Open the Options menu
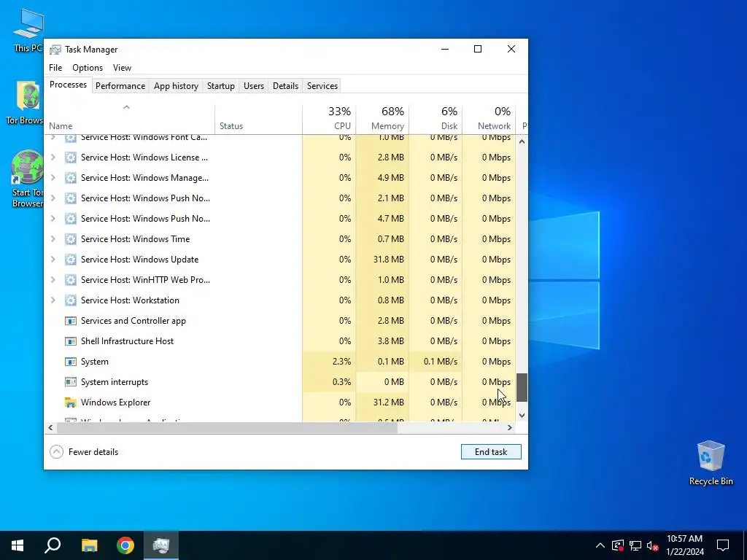747x560 pixels. click(x=88, y=68)
